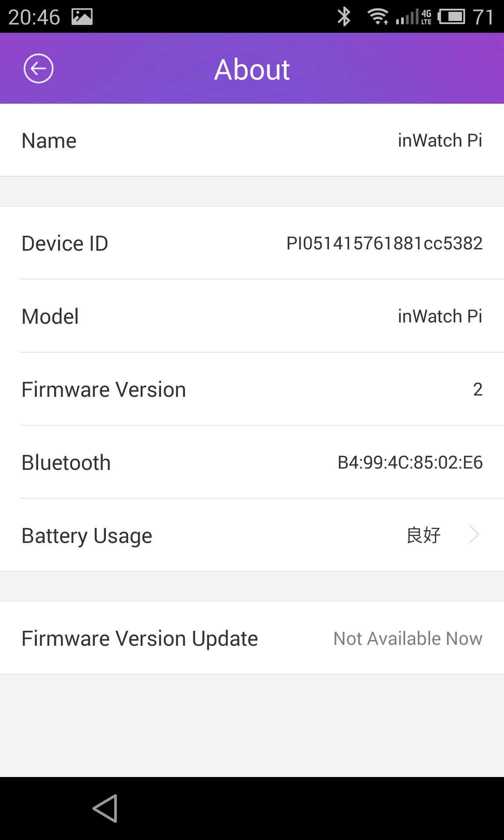
Task: Tap the Not Available Now text
Action: pos(408,638)
